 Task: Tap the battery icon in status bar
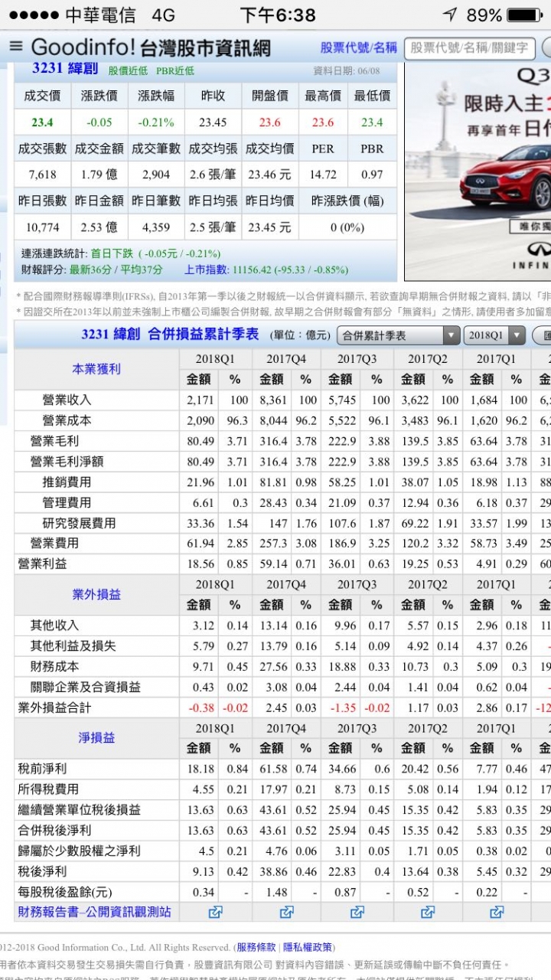pos(524,15)
